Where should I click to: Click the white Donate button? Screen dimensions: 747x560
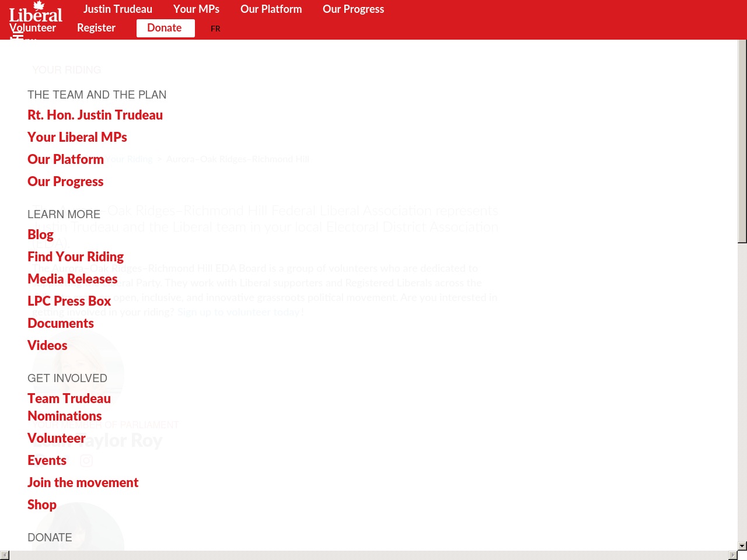[x=165, y=28]
